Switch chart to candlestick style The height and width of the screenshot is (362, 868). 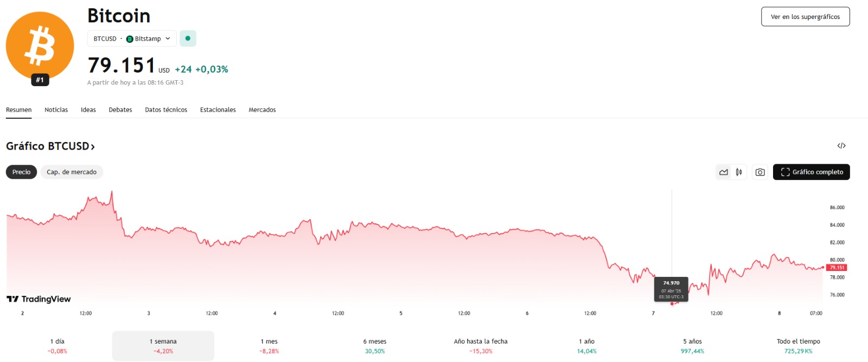(739, 172)
